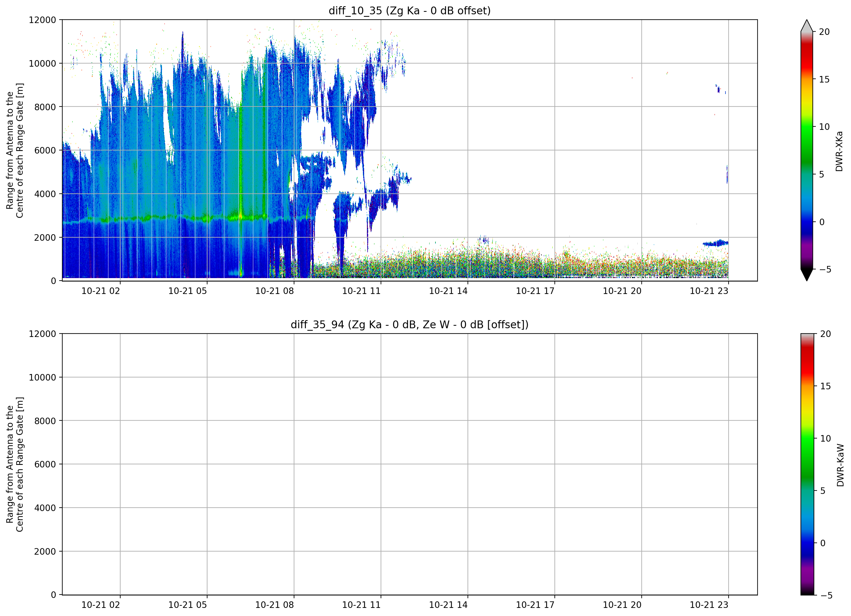Click the 10-21 08 x-tick under diff_35_94 plot

(275, 605)
